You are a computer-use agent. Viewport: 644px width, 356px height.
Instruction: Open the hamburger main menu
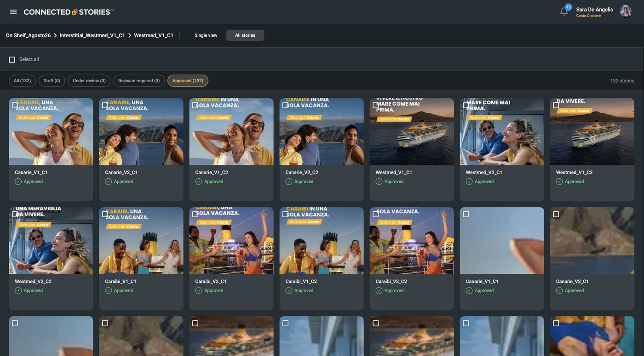(13, 12)
